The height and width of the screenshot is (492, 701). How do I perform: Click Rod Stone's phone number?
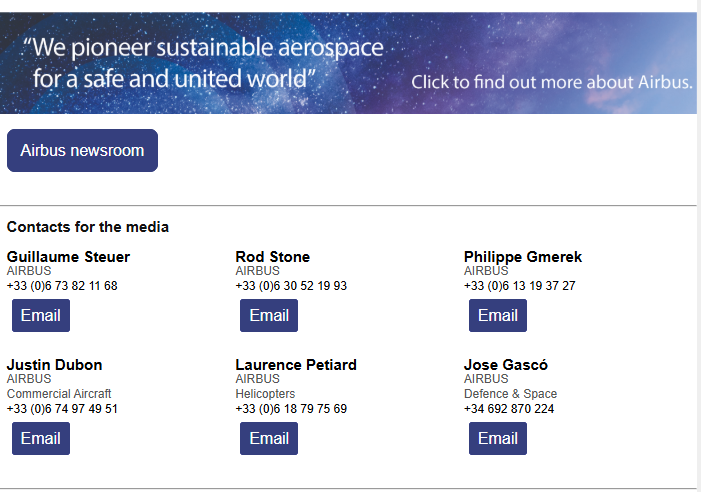[x=291, y=286]
